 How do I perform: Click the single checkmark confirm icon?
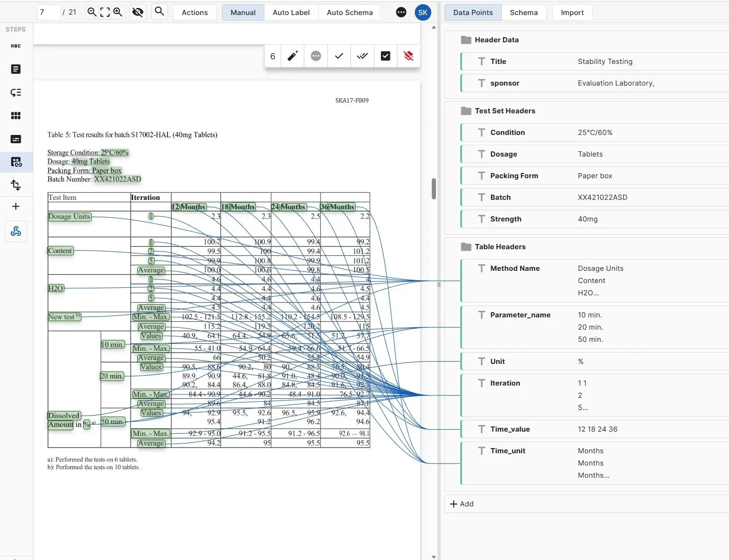point(339,56)
